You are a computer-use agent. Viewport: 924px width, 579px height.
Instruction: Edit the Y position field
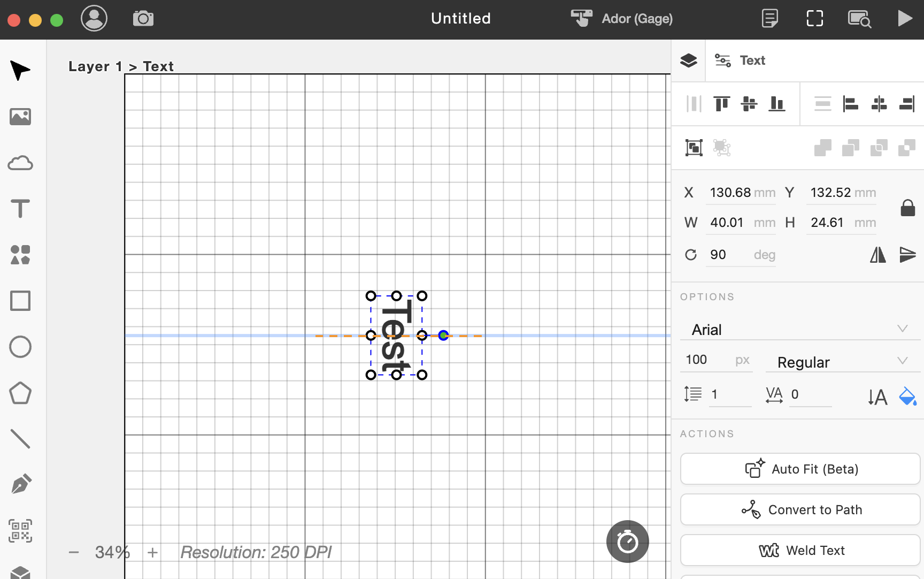(x=842, y=193)
